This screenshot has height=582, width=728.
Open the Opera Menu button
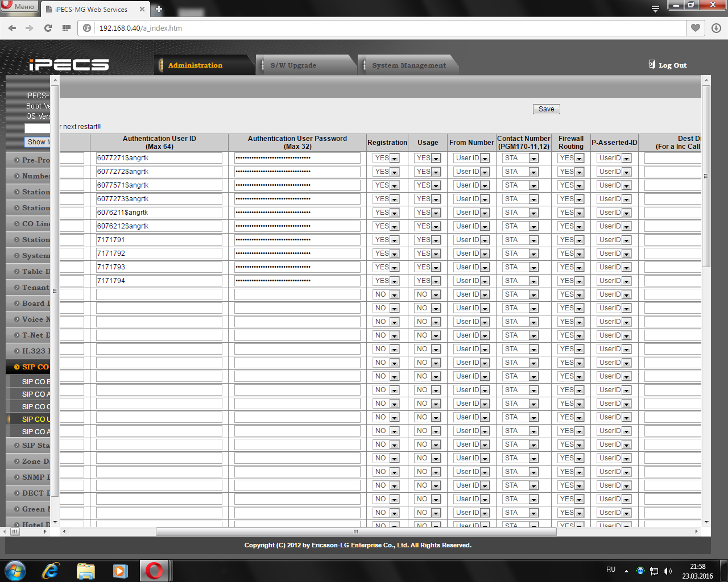pos(19,7)
